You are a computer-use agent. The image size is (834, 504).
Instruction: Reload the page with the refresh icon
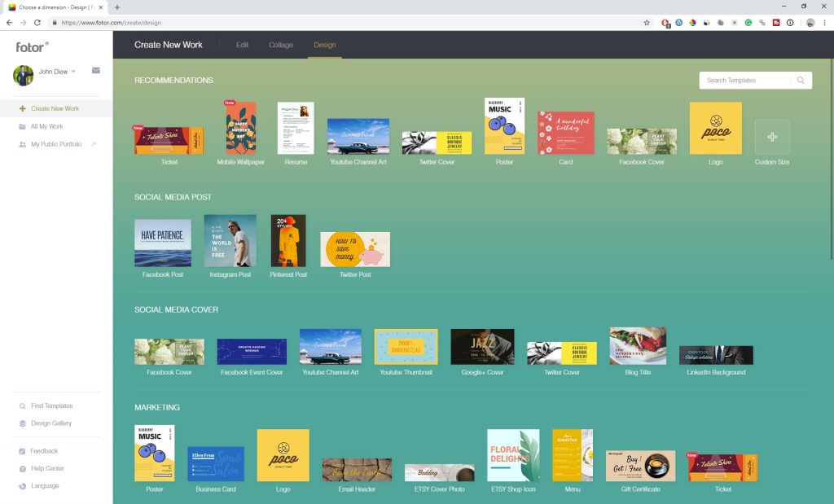pyautogui.click(x=37, y=23)
